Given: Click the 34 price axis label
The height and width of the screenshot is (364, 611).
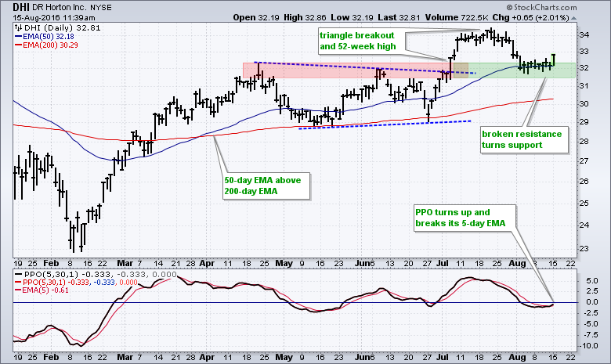Looking at the screenshot, I should tap(584, 35).
